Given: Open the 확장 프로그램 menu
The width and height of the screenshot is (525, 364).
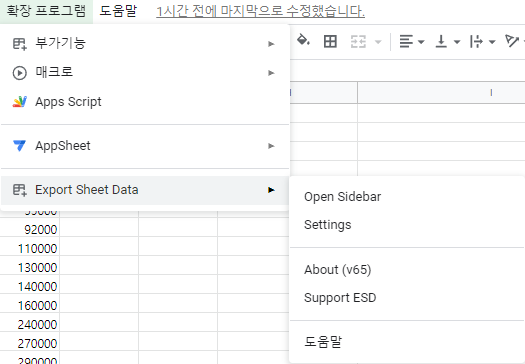Looking at the screenshot, I should 46,11.
